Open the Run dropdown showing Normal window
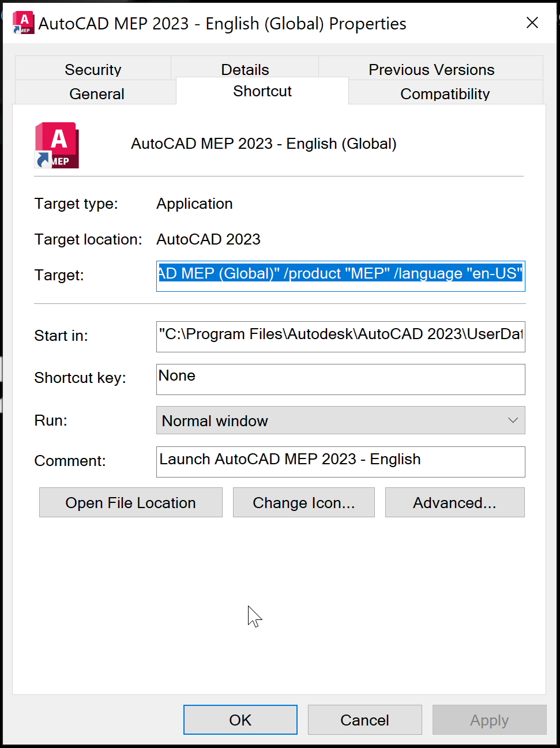Viewport: 560px width, 748px height. point(340,420)
